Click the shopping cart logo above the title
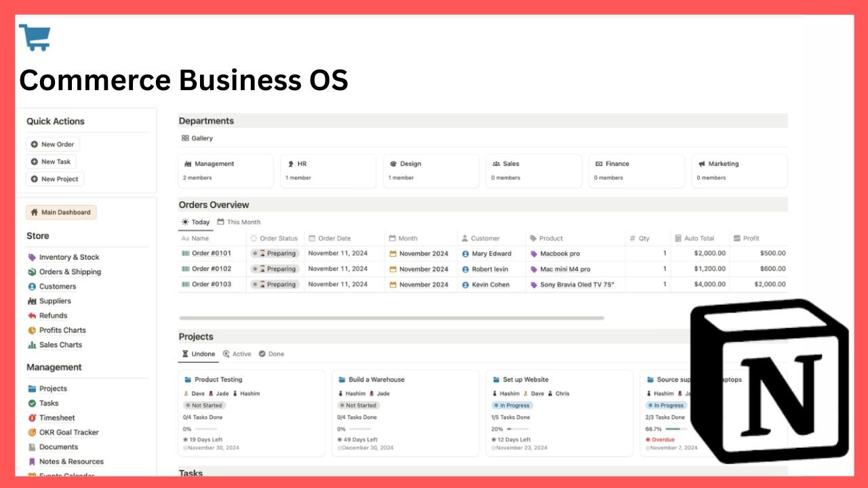This screenshot has width=868, height=488. coord(35,37)
